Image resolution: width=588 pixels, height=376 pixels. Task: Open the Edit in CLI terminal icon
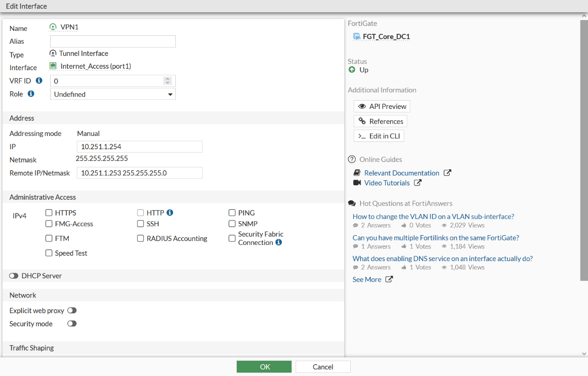(363, 136)
